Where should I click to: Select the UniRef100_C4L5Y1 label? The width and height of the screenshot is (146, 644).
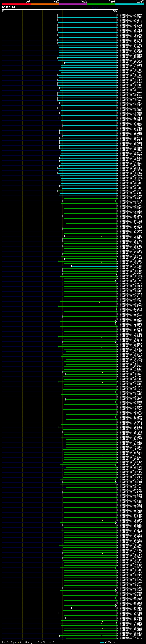[x=131, y=530]
